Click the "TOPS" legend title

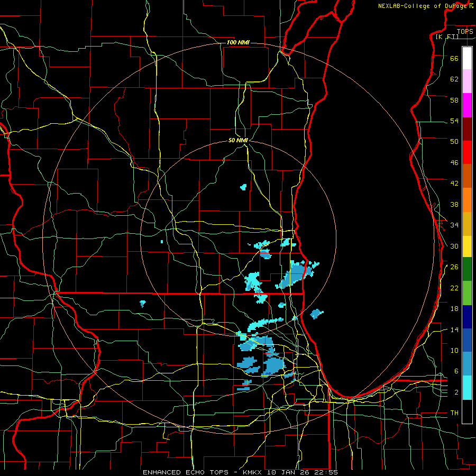(465, 31)
